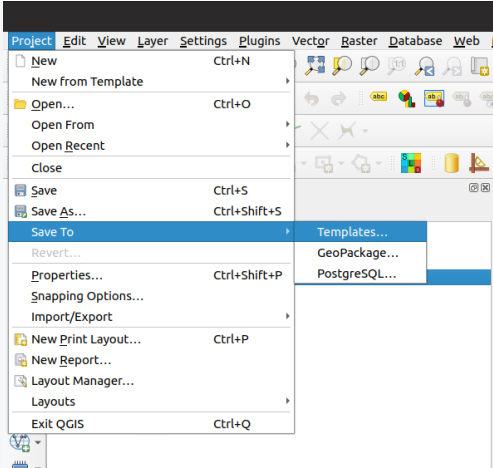Open the diagram options pie chart icon
Image resolution: width=493 pixels, height=468 pixels.
pyautogui.click(x=406, y=99)
